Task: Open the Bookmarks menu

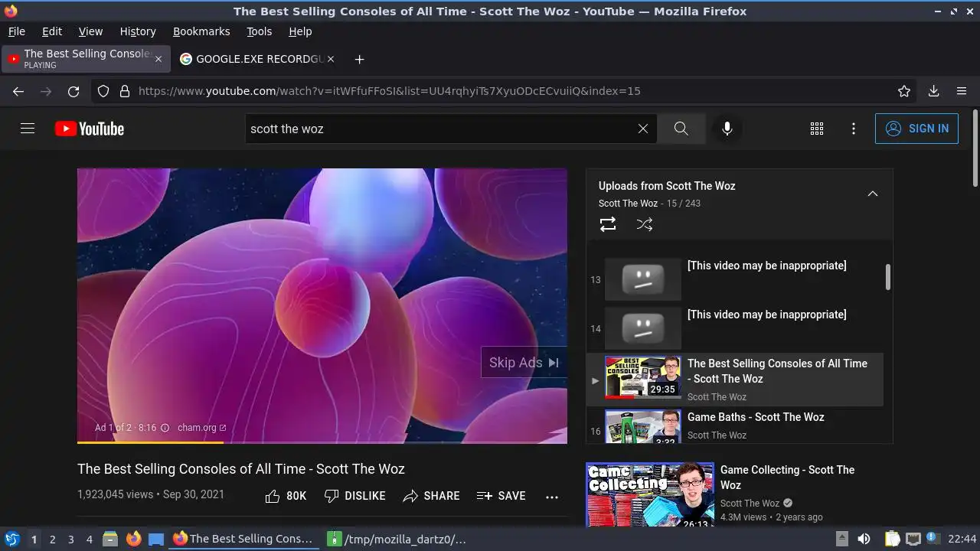Action: pos(201,31)
